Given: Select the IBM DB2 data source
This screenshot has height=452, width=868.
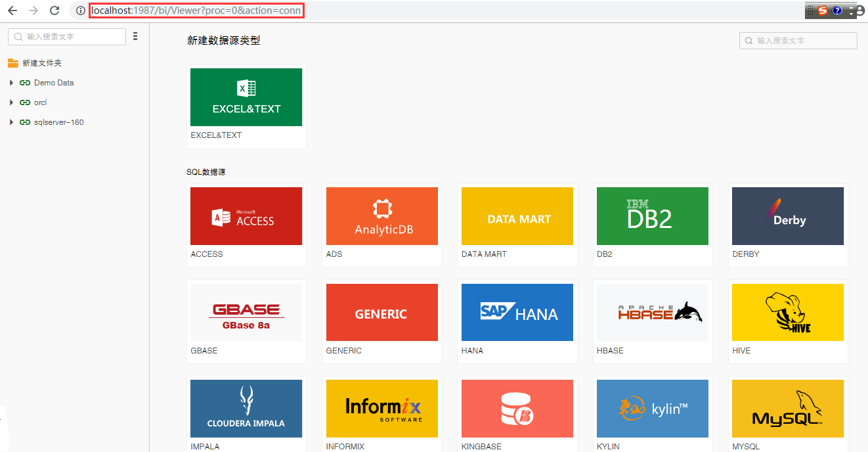Looking at the screenshot, I should 653,216.
